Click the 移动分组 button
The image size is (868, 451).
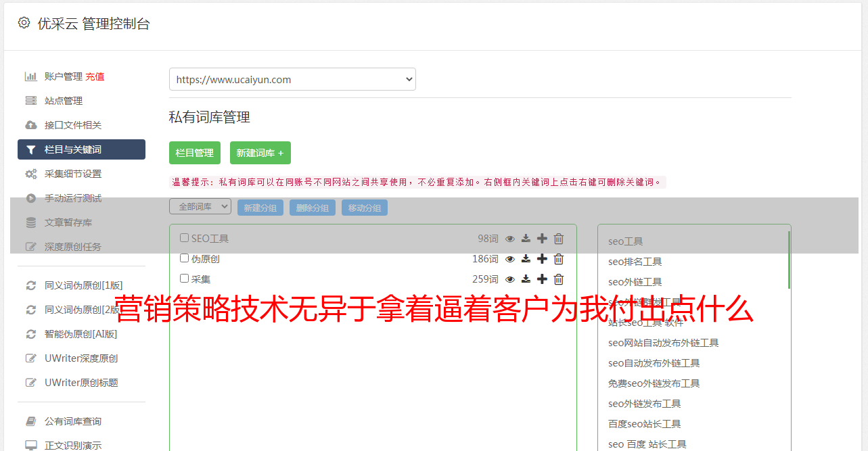pyautogui.click(x=365, y=208)
